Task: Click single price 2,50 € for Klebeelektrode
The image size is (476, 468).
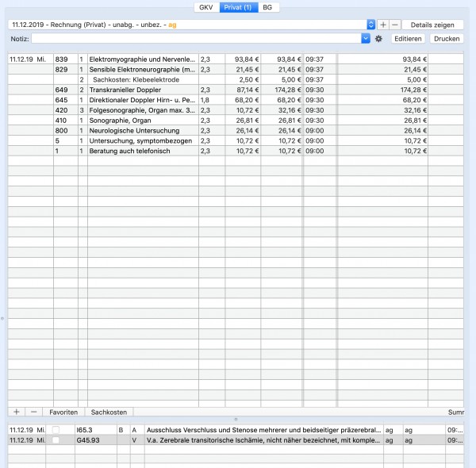Action: (249, 79)
